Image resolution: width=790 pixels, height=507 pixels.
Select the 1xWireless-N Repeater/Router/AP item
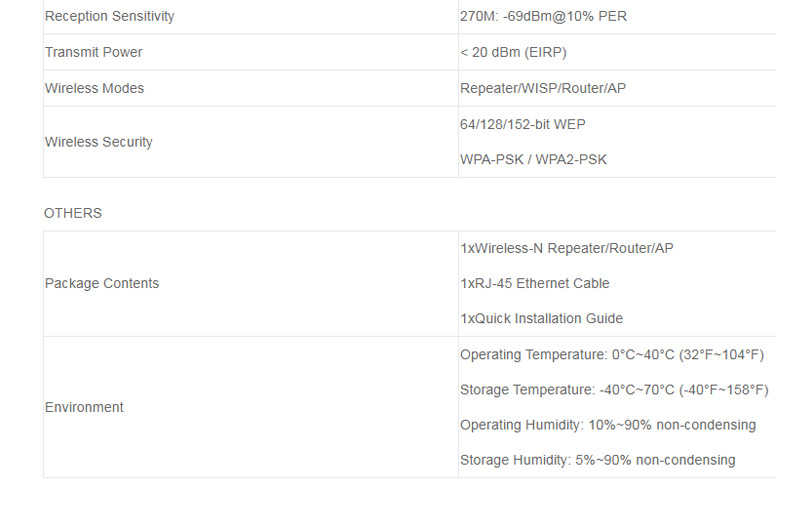click(566, 248)
